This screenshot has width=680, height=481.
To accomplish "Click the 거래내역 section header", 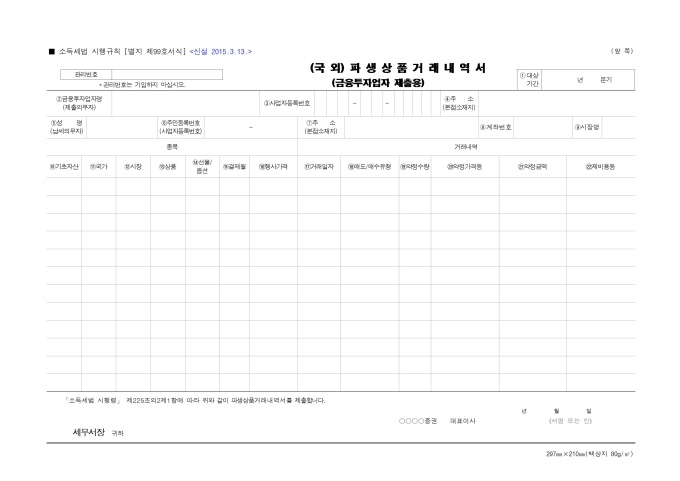I will click(x=466, y=147).
